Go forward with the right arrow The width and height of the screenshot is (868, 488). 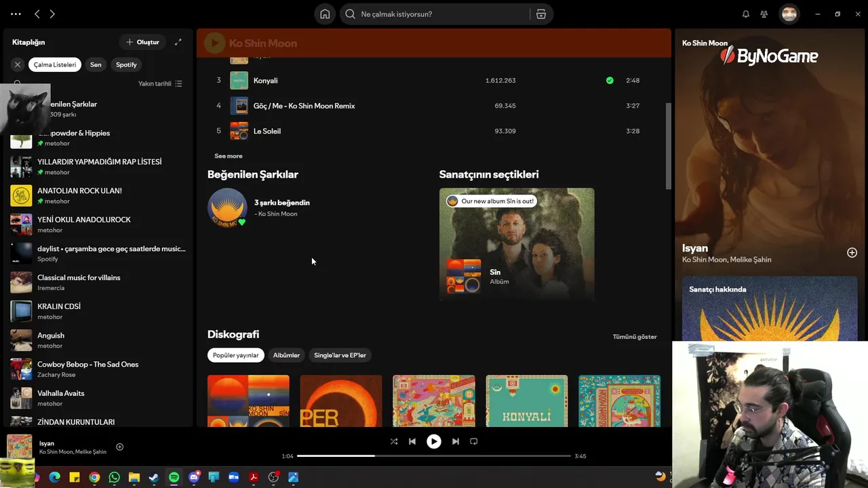click(x=52, y=14)
